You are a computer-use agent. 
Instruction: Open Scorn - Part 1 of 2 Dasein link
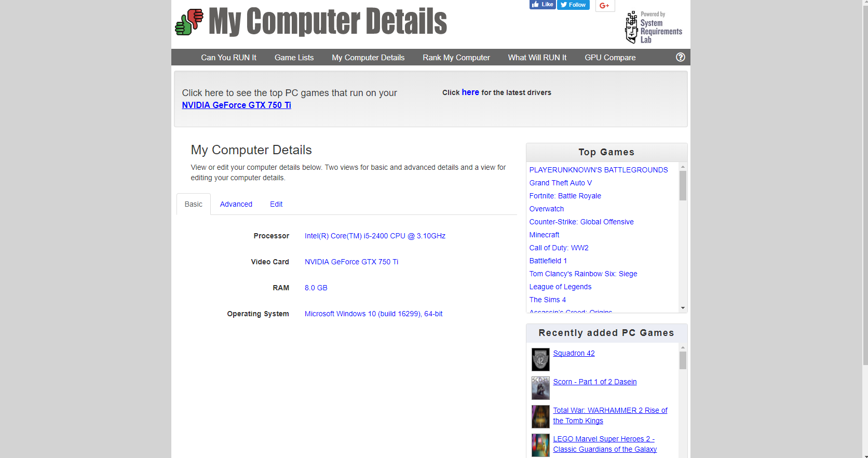[x=595, y=382]
